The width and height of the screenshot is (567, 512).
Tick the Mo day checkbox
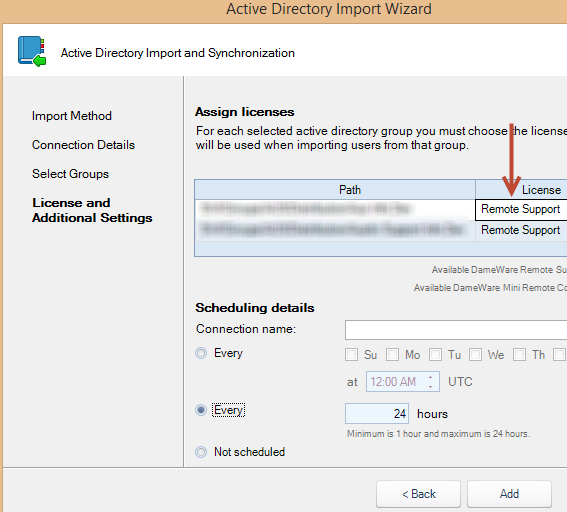(392, 355)
